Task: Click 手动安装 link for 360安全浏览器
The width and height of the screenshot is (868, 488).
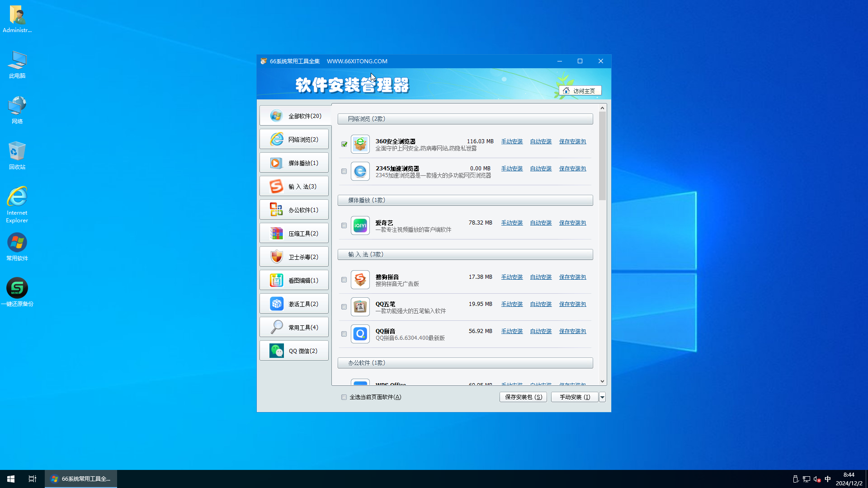Action: click(x=512, y=141)
